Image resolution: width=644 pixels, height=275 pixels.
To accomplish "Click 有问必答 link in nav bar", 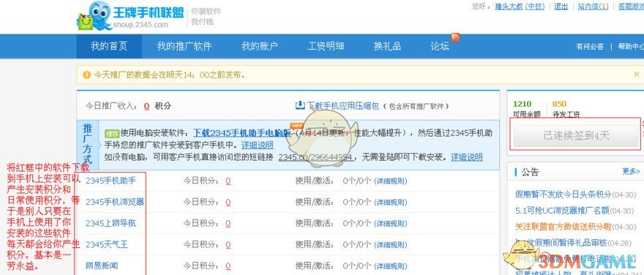I will click(590, 47).
